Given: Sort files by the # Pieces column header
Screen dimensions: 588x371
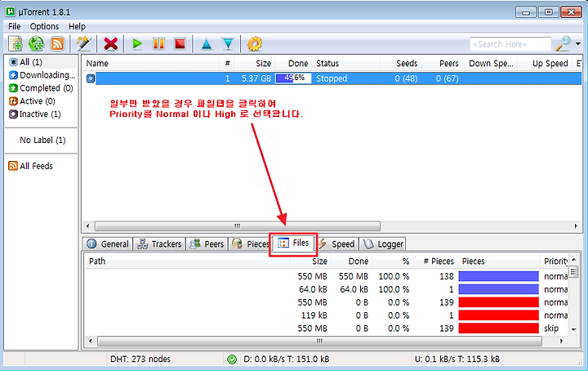Looking at the screenshot, I should tap(434, 261).
